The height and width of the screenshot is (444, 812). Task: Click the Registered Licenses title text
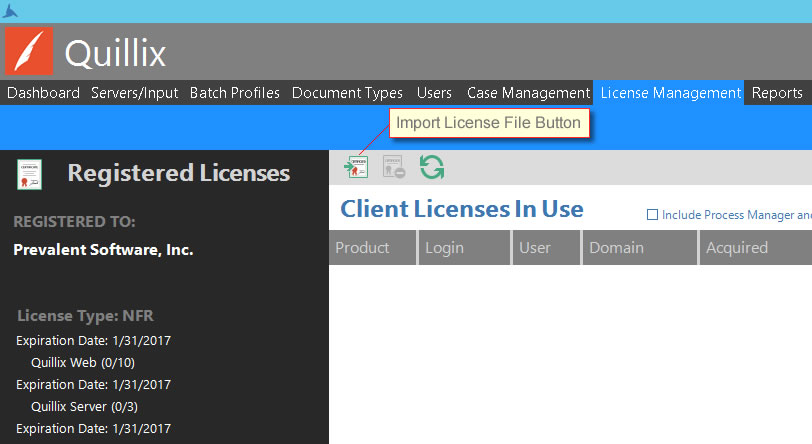pos(179,173)
